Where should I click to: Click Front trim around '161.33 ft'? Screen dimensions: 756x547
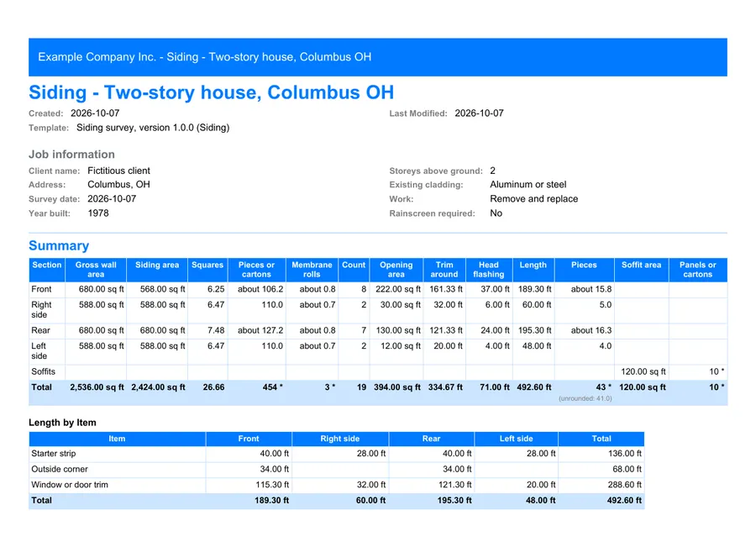[x=446, y=289]
